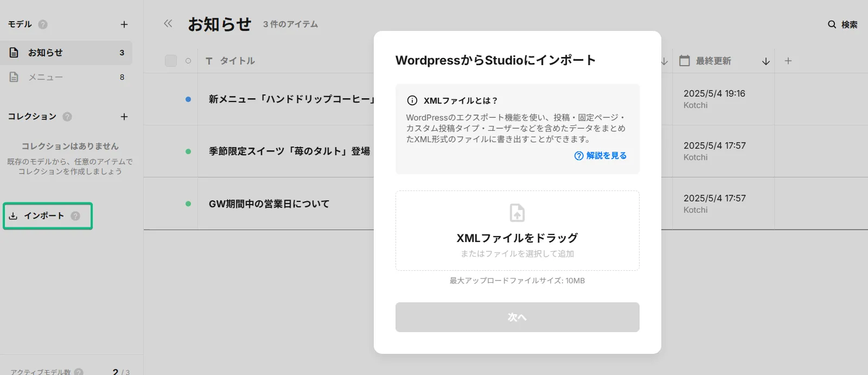Viewport: 868px width, 375px height.
Task: Click the help icon next to コレクション
Action: [67, 117]
